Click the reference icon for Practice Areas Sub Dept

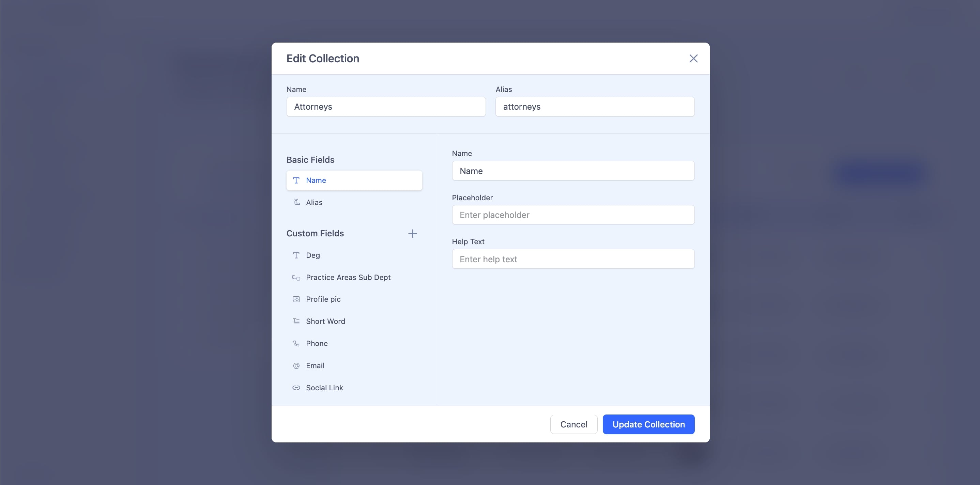click(296, 278)
